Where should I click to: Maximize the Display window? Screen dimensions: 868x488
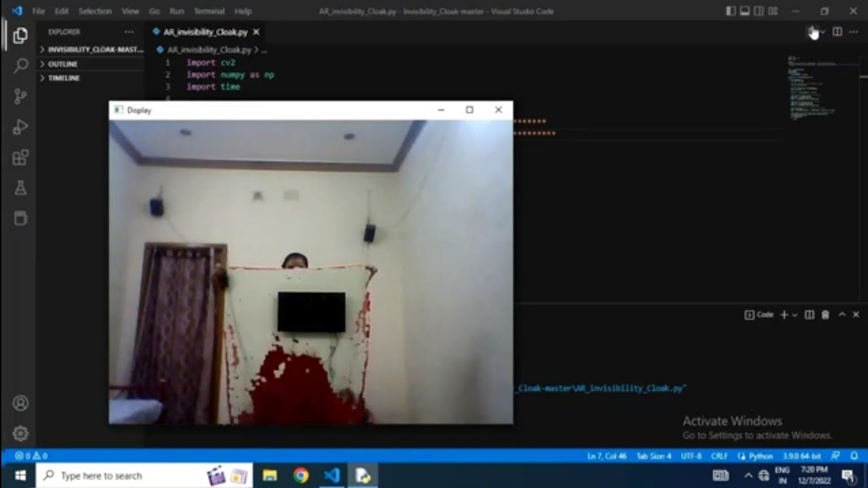pyautogui.click(x=469, y=110)
